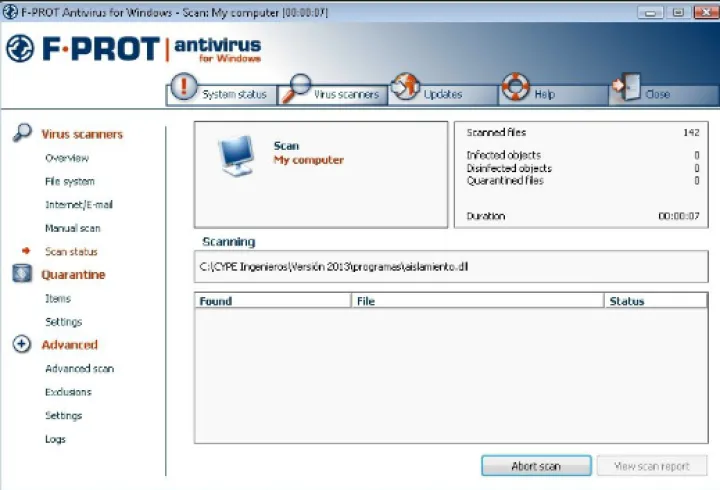The width and height of the screenshot is (720, 490).
Task: Switch to the Updates tab
Action: (x=442, y=95)
